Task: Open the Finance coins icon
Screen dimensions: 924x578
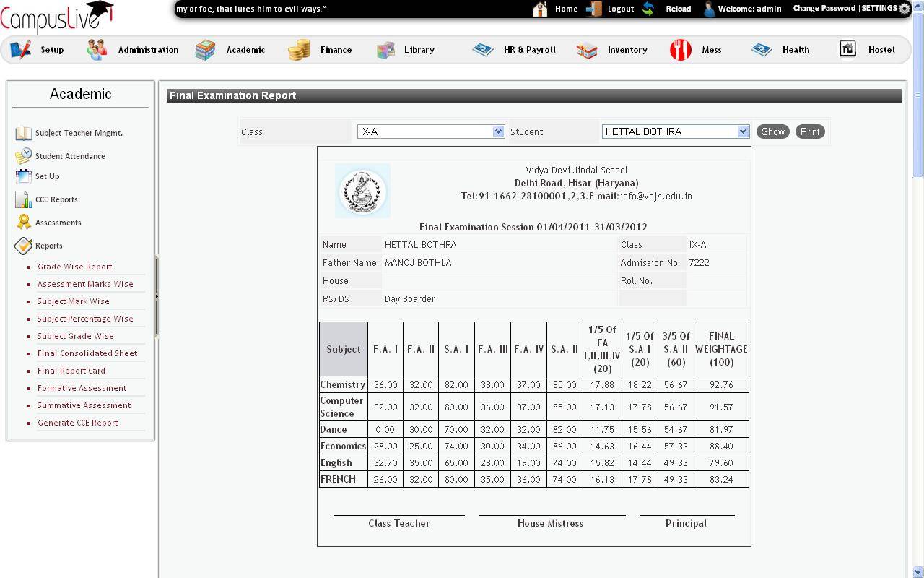Action: point(299,49)
